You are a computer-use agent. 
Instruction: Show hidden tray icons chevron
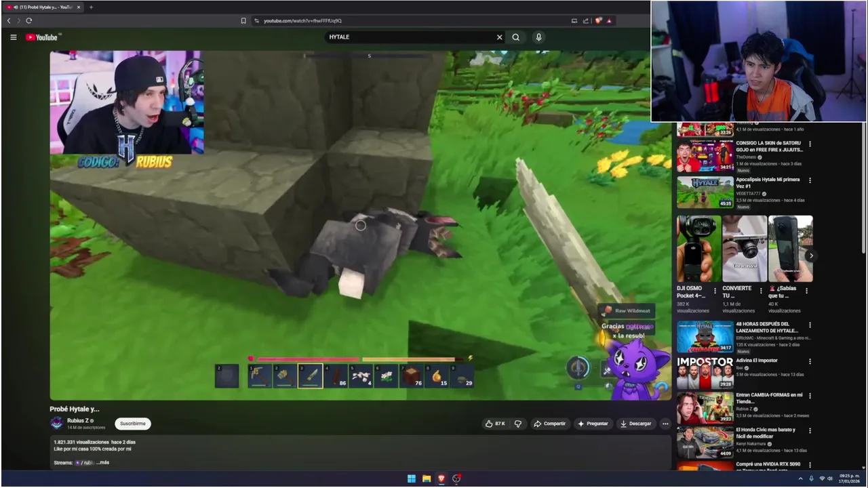pyautogui.click(x=800, y=479)
